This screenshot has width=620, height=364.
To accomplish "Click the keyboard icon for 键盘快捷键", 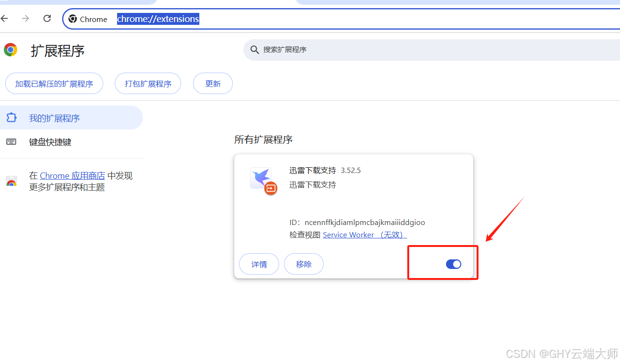I will [x=11, y=142].
